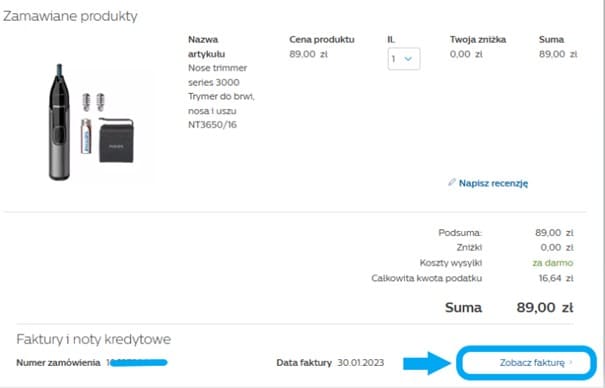
Task: Click the small arrow inside Zobacz fakturę button
Action: (x=571, y=363)
